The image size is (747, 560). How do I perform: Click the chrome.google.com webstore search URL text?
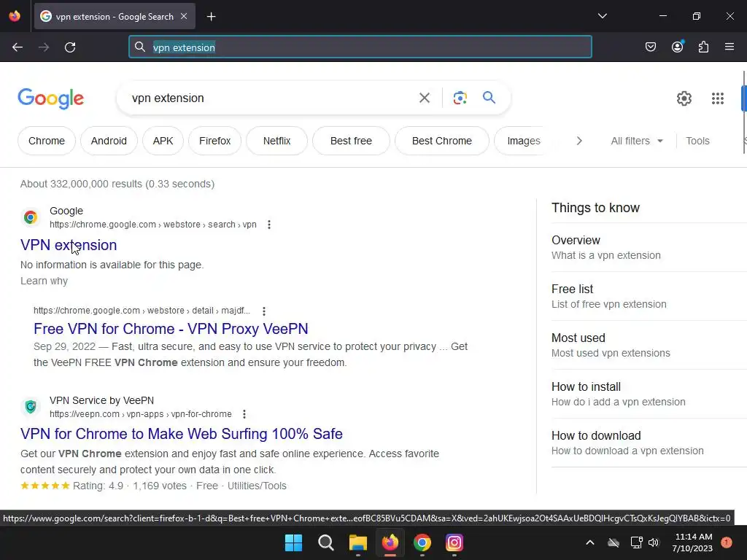coord(153,225)
